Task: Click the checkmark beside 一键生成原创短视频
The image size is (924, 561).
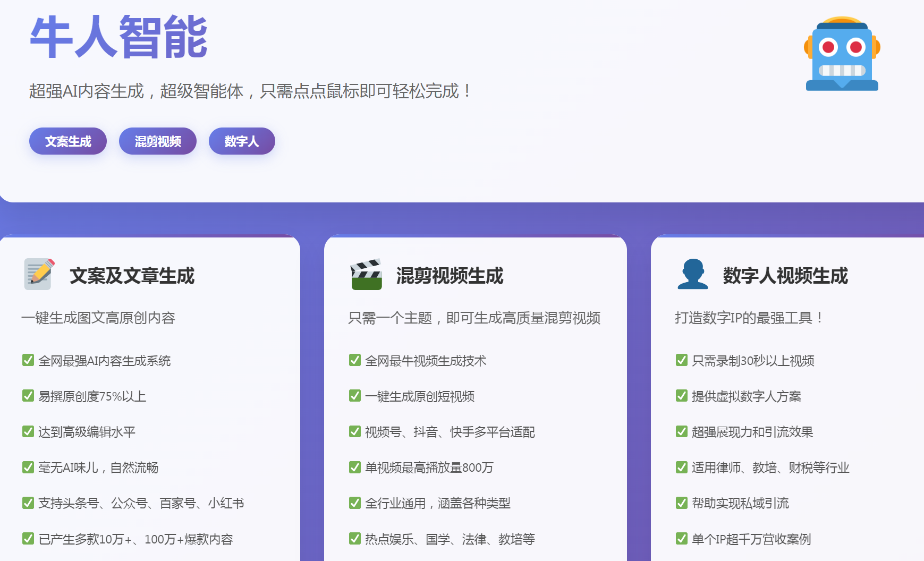Action: point(355,396)
